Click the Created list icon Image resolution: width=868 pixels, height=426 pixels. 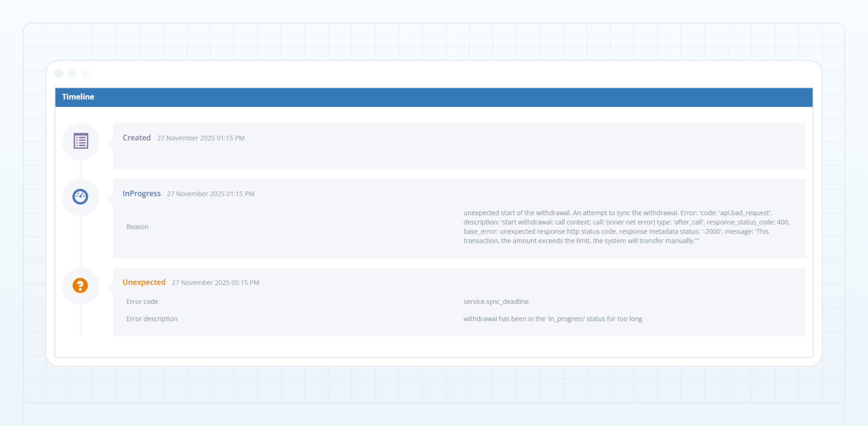[81, 141]
